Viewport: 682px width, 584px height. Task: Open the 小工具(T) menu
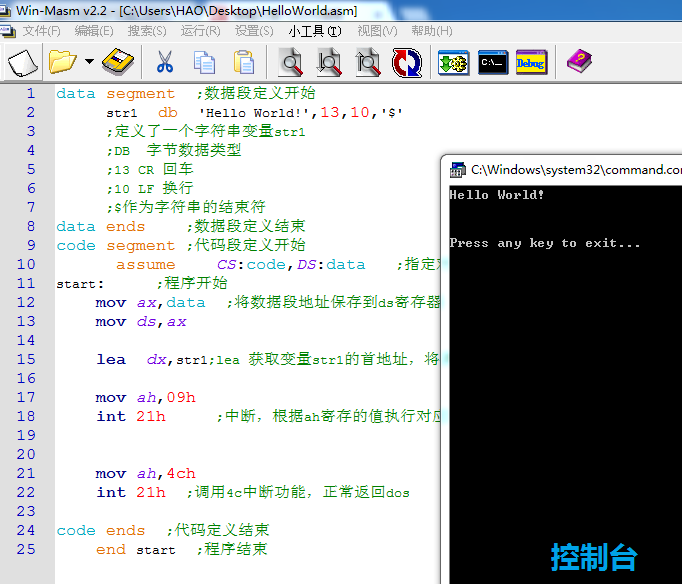315,31
